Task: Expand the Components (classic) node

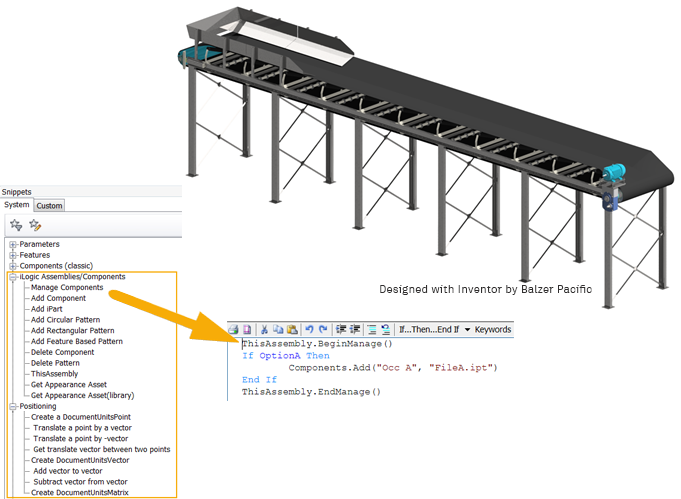Action: click(13, 266)
